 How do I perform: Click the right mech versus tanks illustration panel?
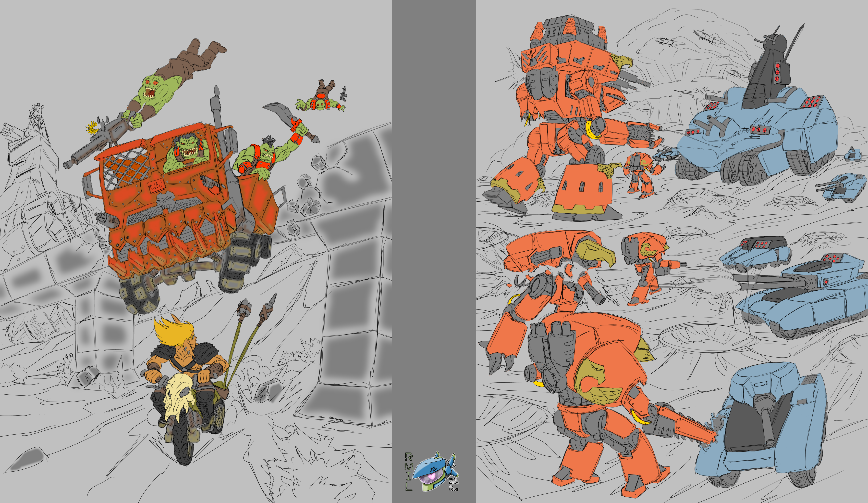click(x=672, y=251)
